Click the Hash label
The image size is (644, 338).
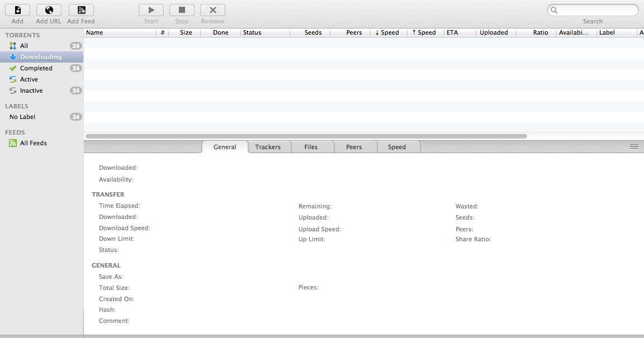click(107, 310)
